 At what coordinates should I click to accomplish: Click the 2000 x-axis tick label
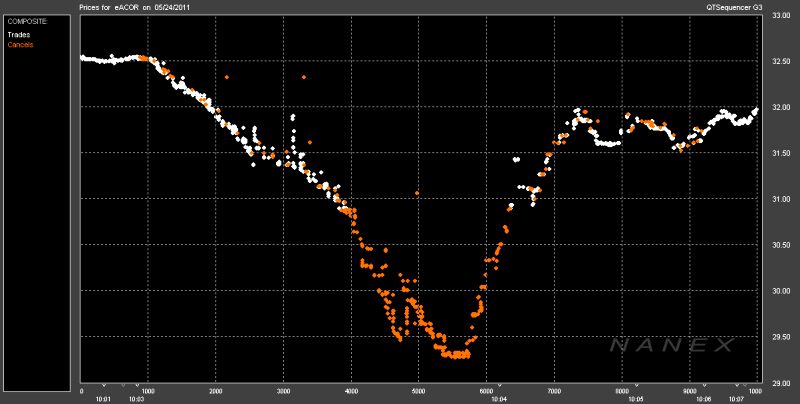pyautogui.click(x=216, y=391)
